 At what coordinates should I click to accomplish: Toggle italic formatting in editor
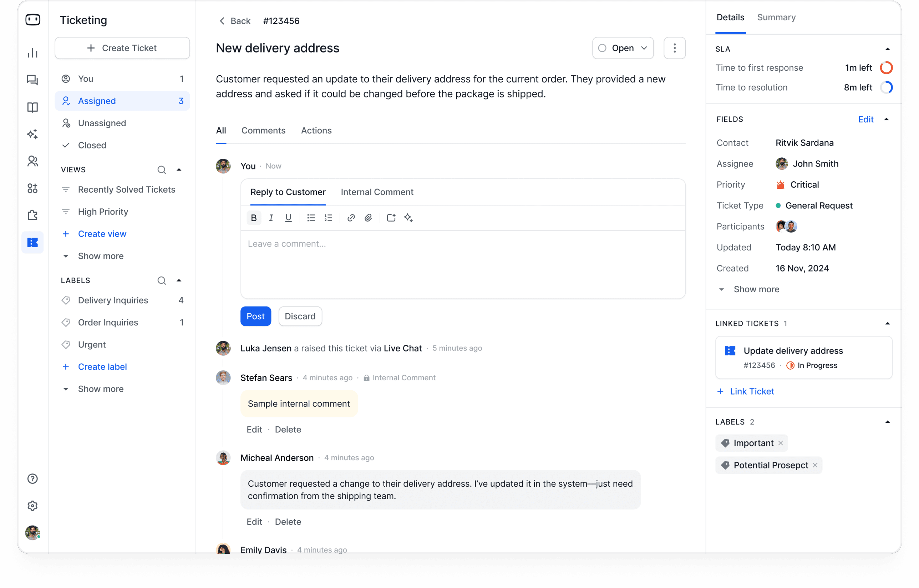271,218
